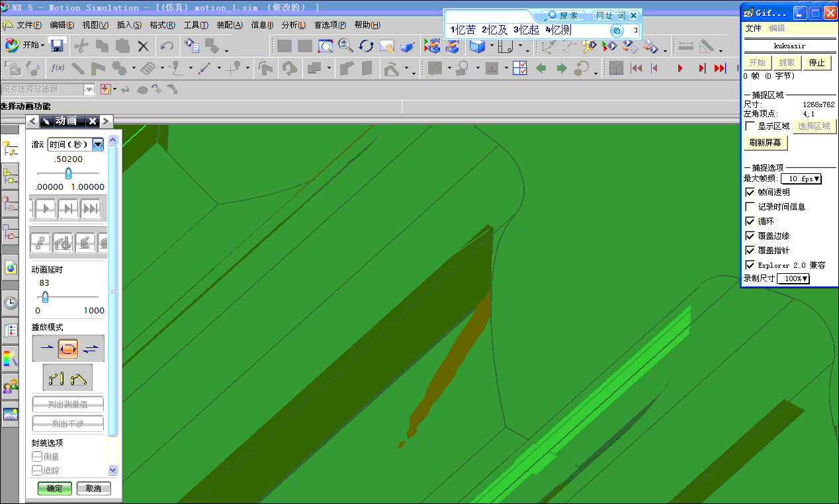Click the 刷新屏幕 refresh screen button
The image size is (839, 504).
click(x=765, y=142)
